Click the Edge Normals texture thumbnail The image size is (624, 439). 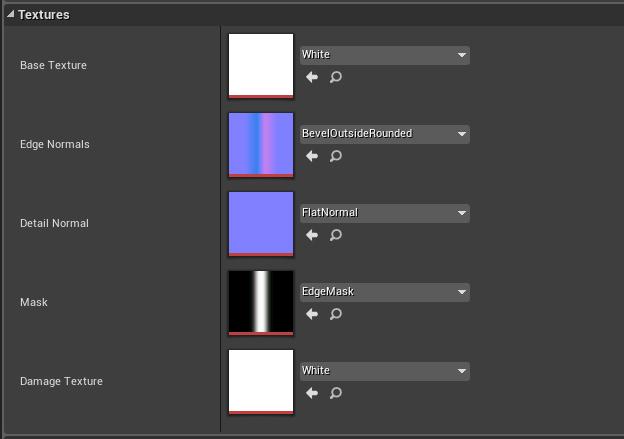click(x=261, y=144)
